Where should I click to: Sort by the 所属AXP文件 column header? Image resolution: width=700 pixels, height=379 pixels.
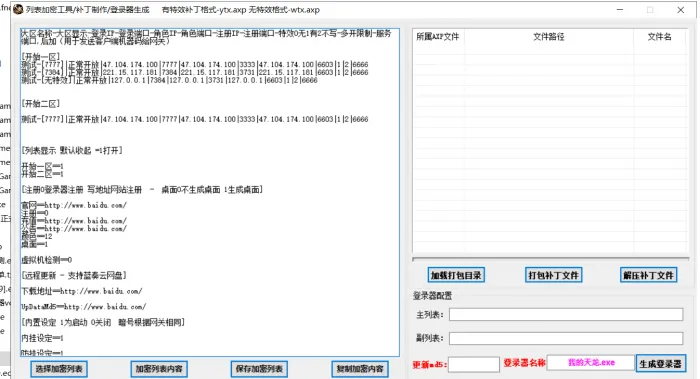438,37
